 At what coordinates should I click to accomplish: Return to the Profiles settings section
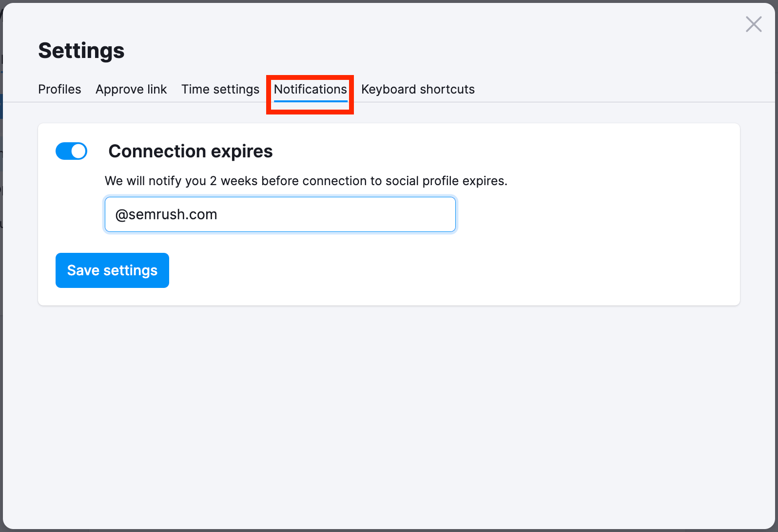click(x=59, y=89)
